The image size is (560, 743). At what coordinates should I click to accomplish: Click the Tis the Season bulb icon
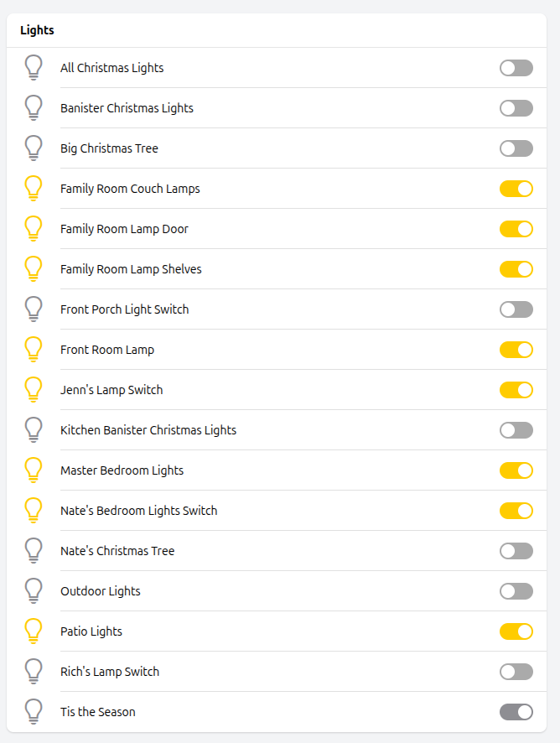click(x=34, y=712)
